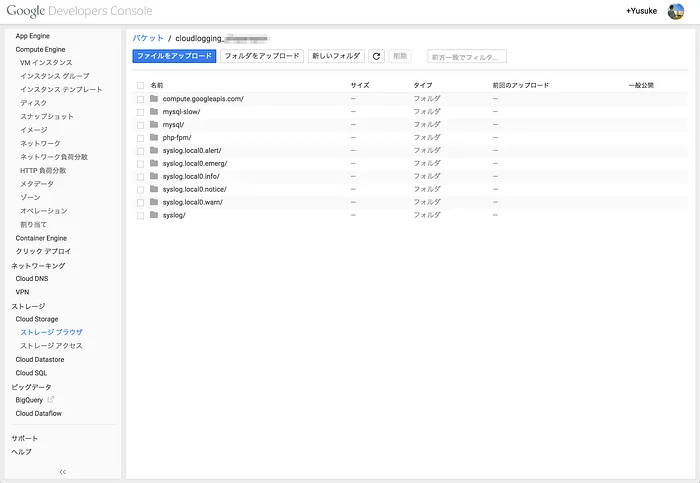Open the user avatar at top right

pos(675,11)
